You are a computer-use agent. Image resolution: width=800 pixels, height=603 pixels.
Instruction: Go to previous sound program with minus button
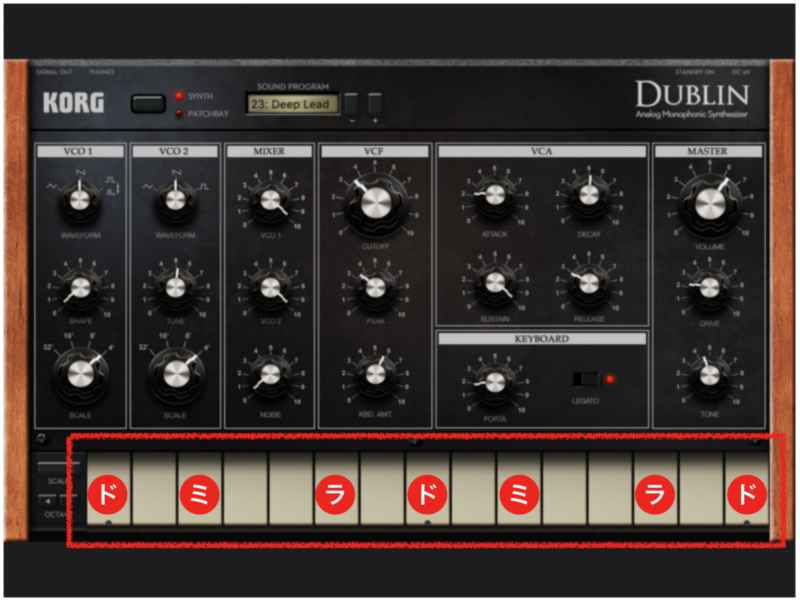[x=352, y=104]
